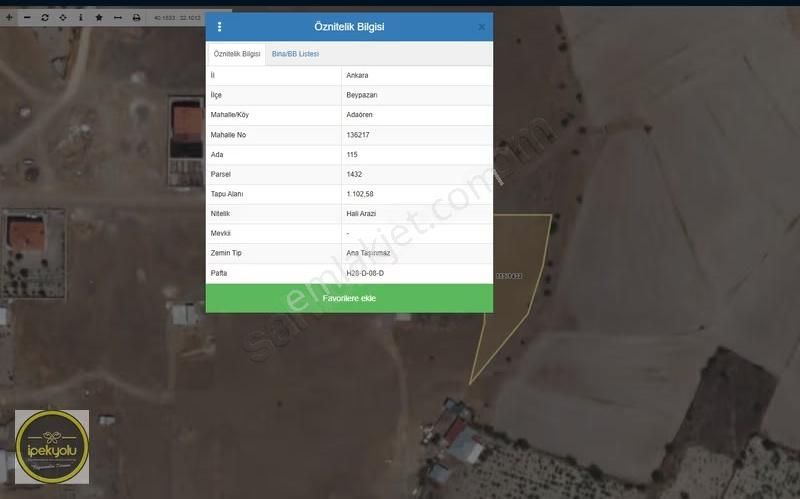Switch to the Öznitelik Bilgisi tab
The height and width of the screenshot is (499, 800).
tap(236, 54)
